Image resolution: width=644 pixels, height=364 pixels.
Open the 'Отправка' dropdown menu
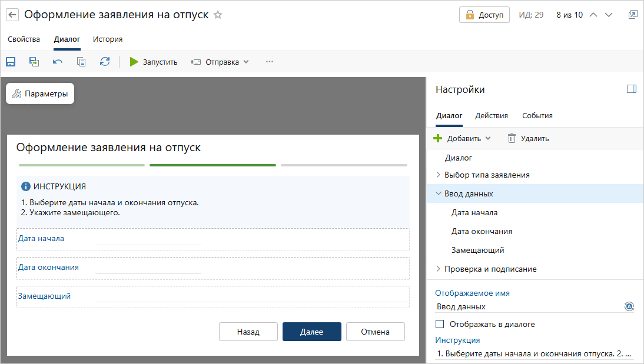coord(221,62)
